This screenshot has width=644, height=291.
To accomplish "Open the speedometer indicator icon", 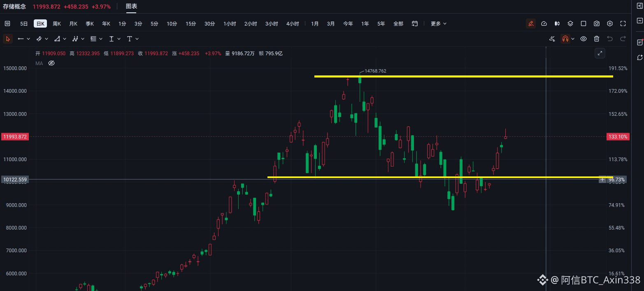I will (544, 23).
